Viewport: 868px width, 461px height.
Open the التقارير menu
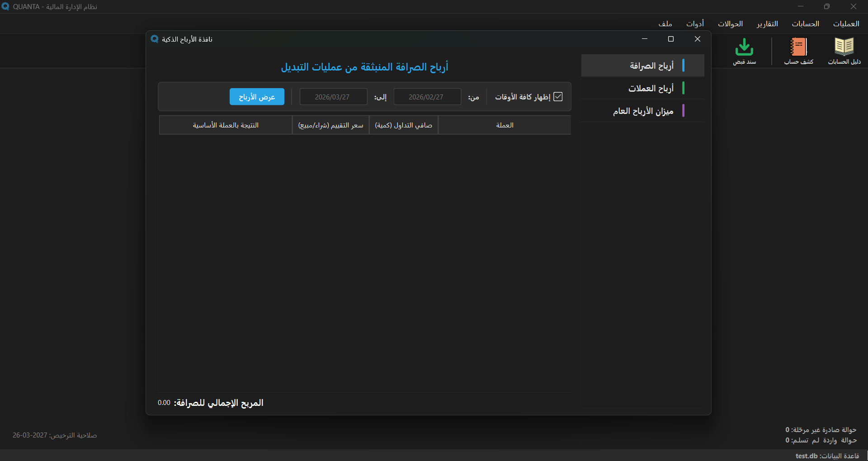point(768,24)
